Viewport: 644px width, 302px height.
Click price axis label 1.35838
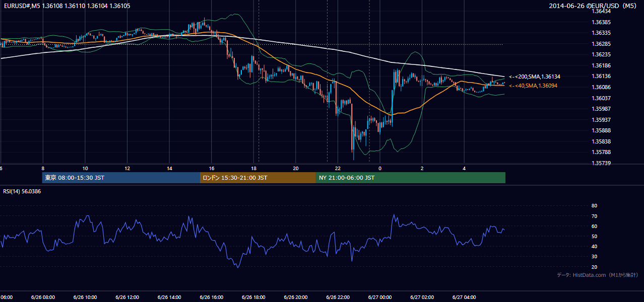tap(601, 141)
